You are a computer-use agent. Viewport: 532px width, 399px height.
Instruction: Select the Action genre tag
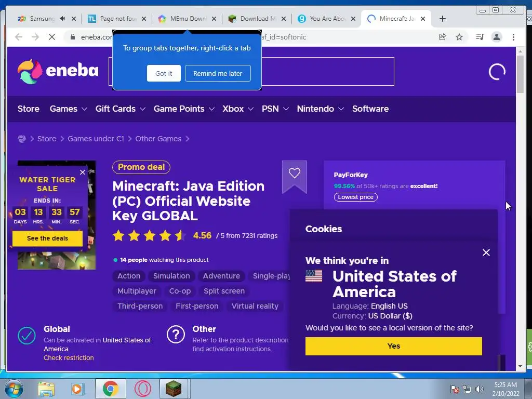click(129, 276)
